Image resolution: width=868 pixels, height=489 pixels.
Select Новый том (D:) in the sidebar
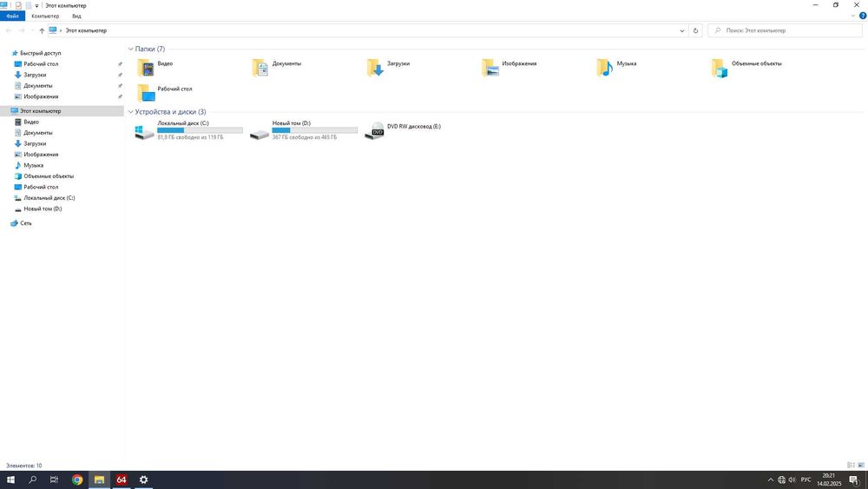point(43,208)
